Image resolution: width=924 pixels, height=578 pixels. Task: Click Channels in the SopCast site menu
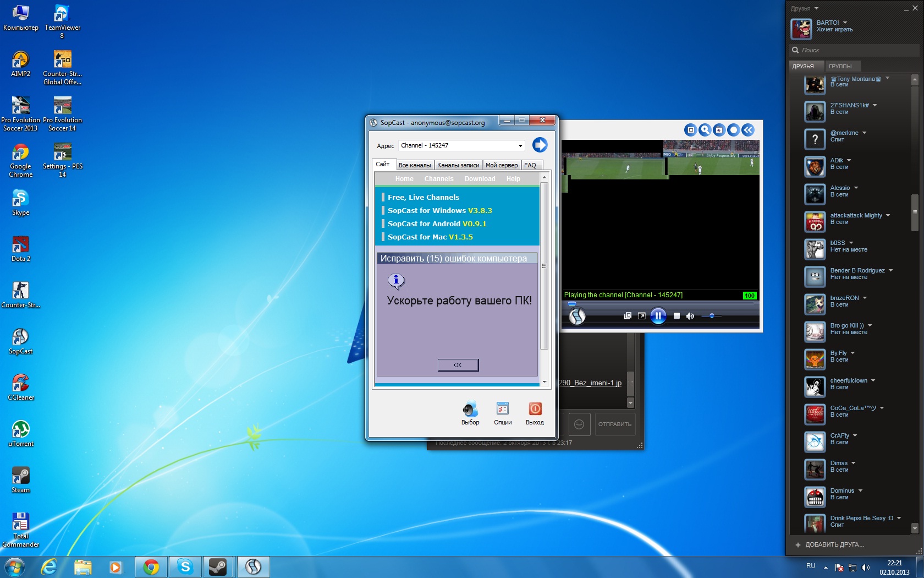[x=439, y=179]
